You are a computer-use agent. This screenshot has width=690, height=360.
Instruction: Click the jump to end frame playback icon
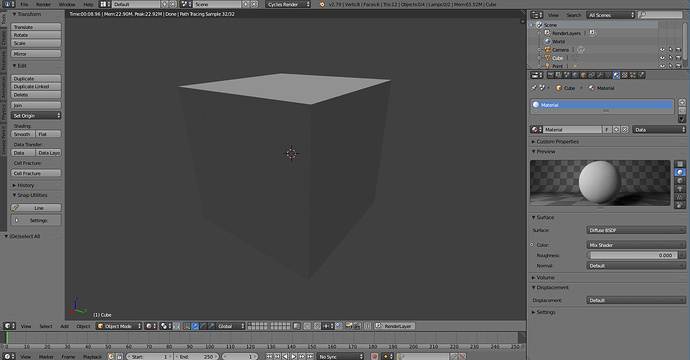(310, 356)
